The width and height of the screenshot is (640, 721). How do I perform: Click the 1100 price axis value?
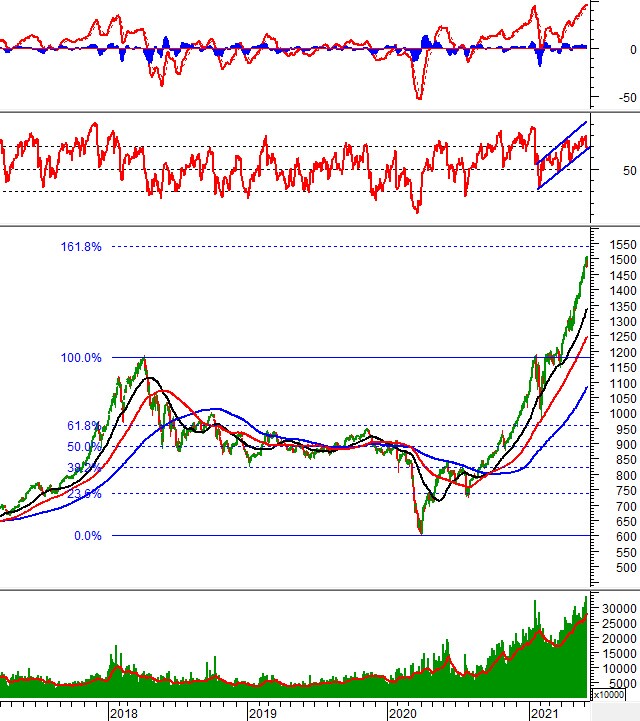click(623, 383)
